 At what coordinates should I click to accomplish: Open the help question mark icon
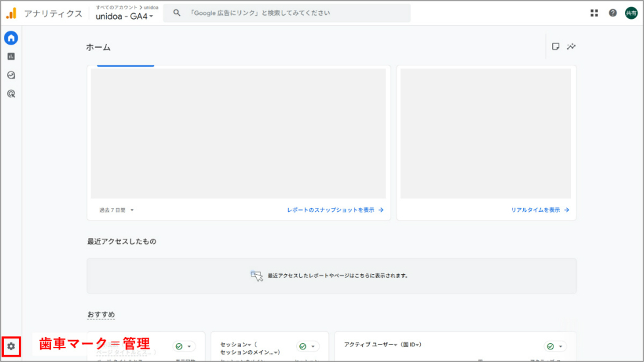click(x=612, y=13)
